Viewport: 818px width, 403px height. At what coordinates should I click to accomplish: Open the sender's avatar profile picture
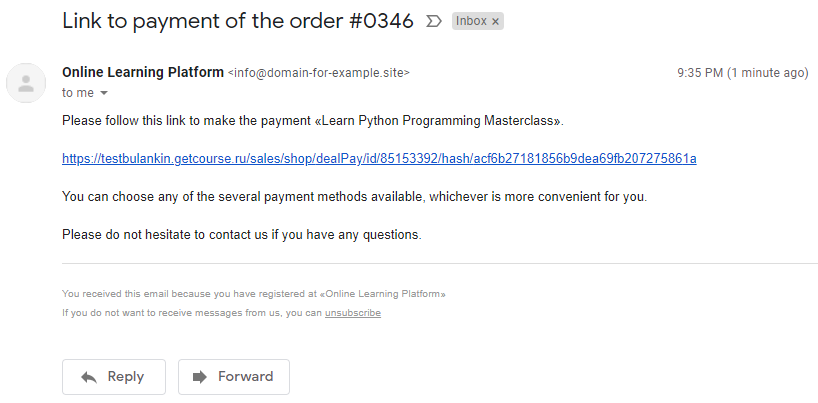click(x=26, y=83)
